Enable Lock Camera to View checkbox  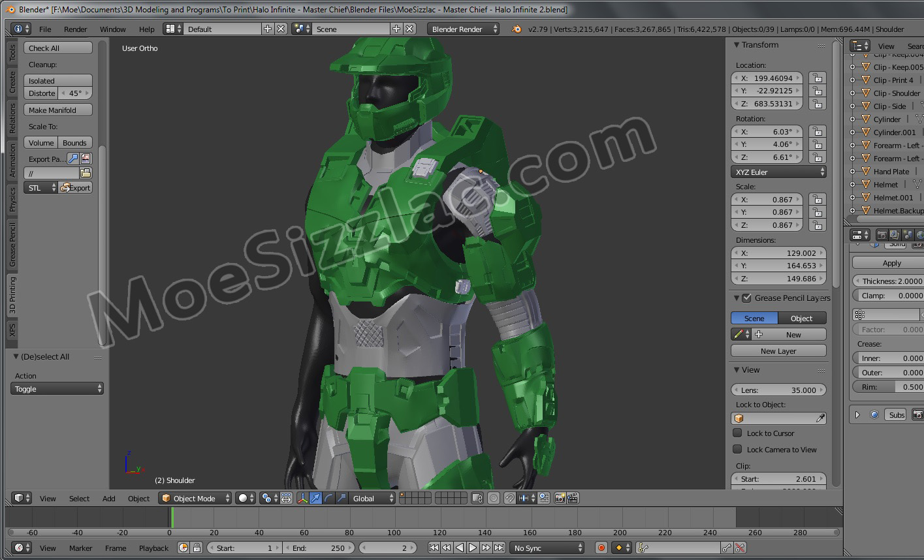737,449
